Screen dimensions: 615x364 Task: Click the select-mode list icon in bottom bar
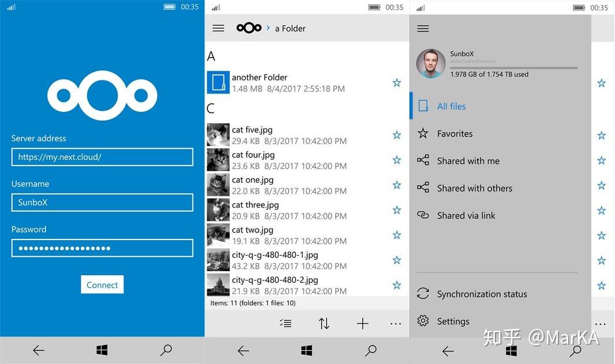pyautogui.click(x=285, y=323)
